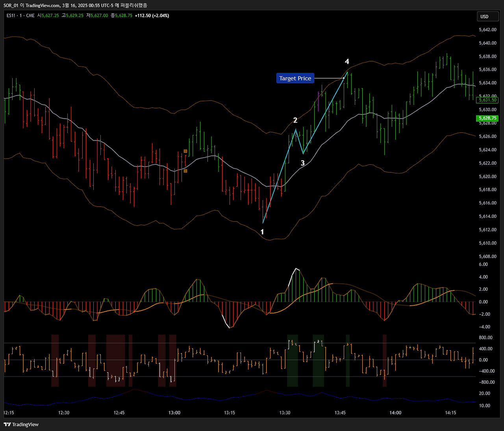Click the −4.00 oscillator scale value

pos(484,327)
